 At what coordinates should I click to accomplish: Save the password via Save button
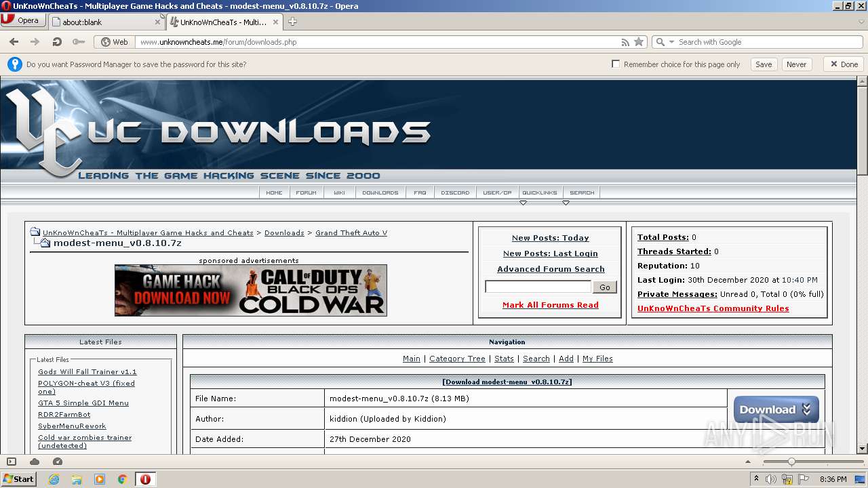click(764, 64)
